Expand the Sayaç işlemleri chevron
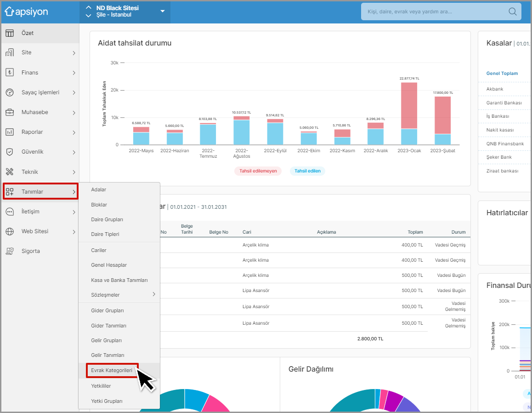 click(x=74, y=92)
